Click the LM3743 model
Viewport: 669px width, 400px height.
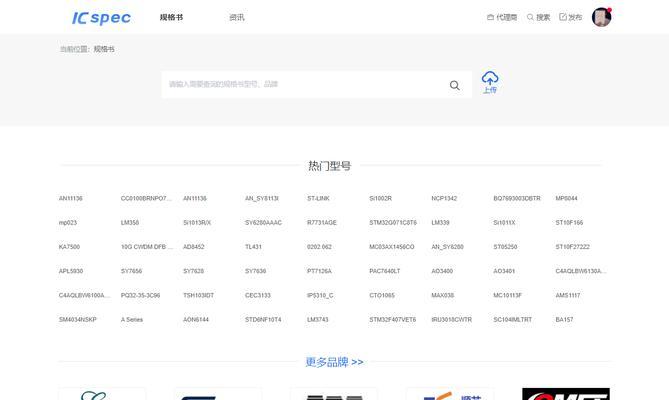pos(318,320)
